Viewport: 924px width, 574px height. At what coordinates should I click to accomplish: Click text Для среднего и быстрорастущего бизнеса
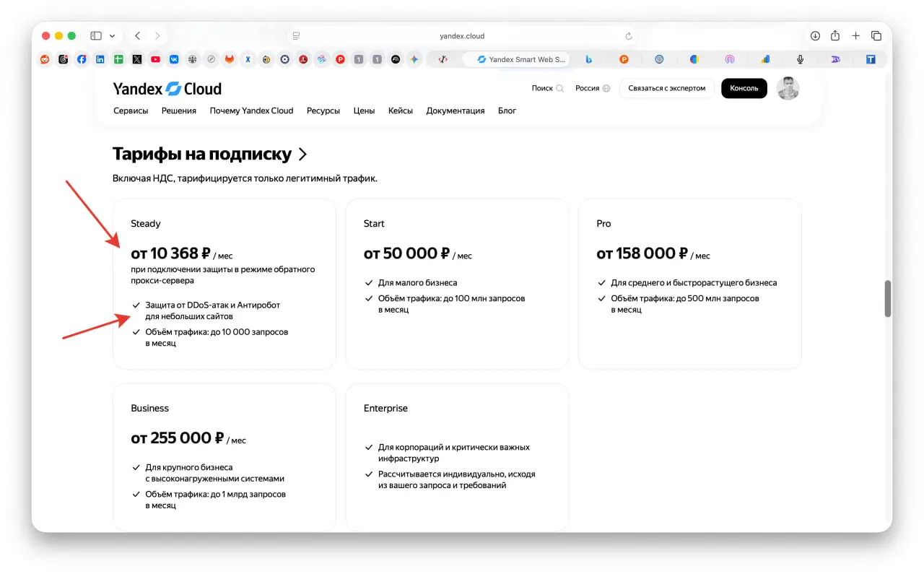pos(694,283)
